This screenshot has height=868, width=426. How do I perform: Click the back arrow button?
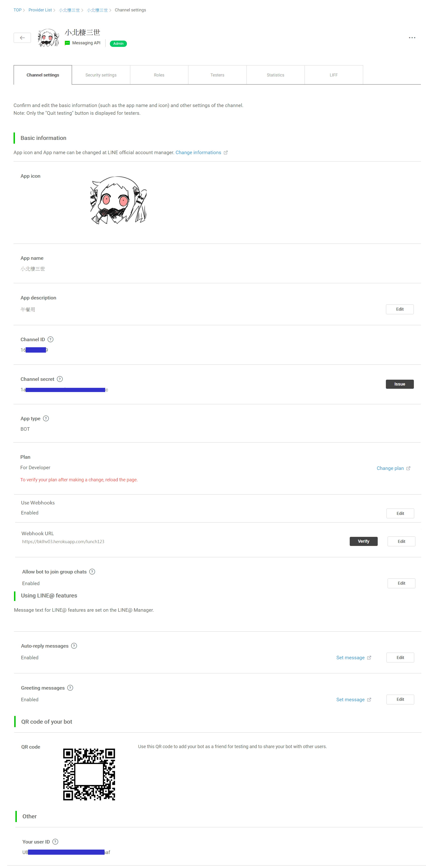click(x=22, y=38)
